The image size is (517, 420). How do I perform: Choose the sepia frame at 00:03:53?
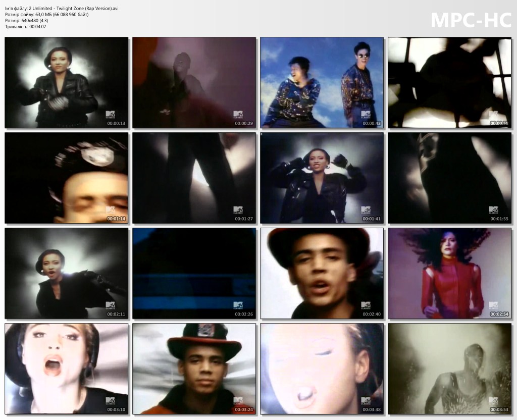pyautogui.click(x=449, y=369)
